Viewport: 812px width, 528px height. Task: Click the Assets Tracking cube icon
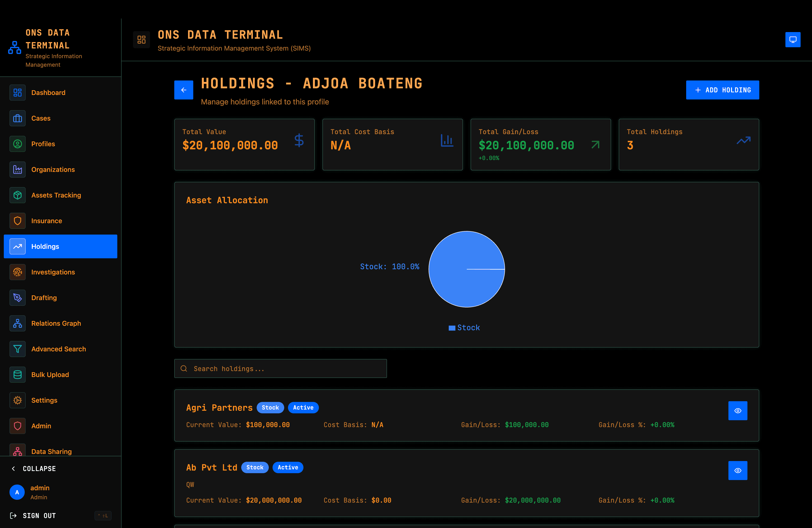(17, 195)
